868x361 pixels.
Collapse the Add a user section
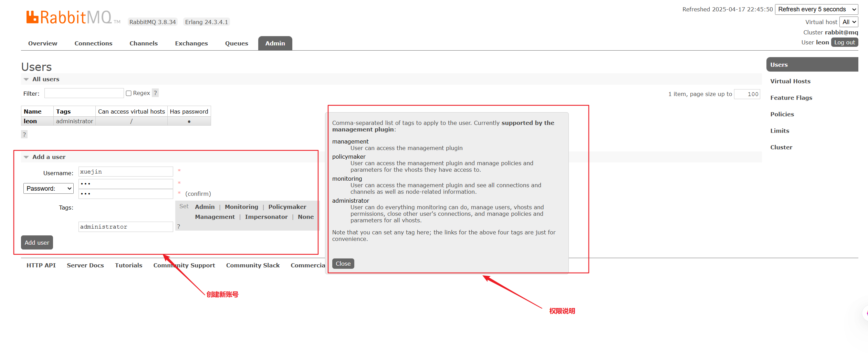coord(26,157)
